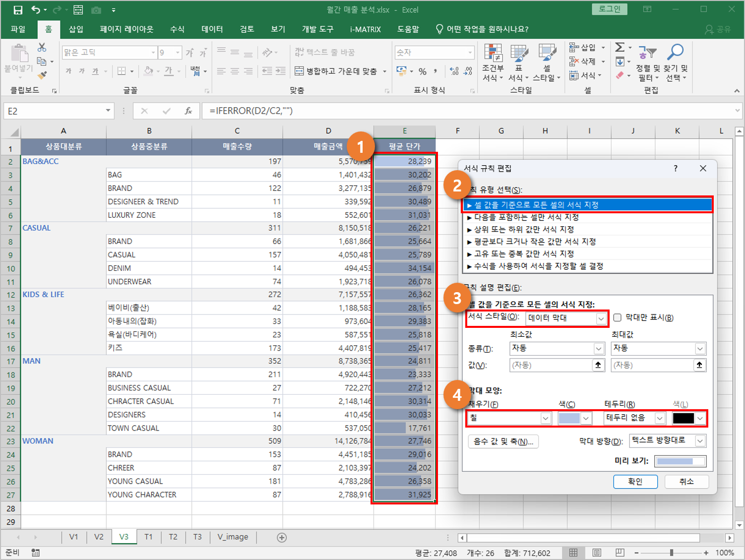Open the 데이터 ribbon tab

[x=212, y=29]
